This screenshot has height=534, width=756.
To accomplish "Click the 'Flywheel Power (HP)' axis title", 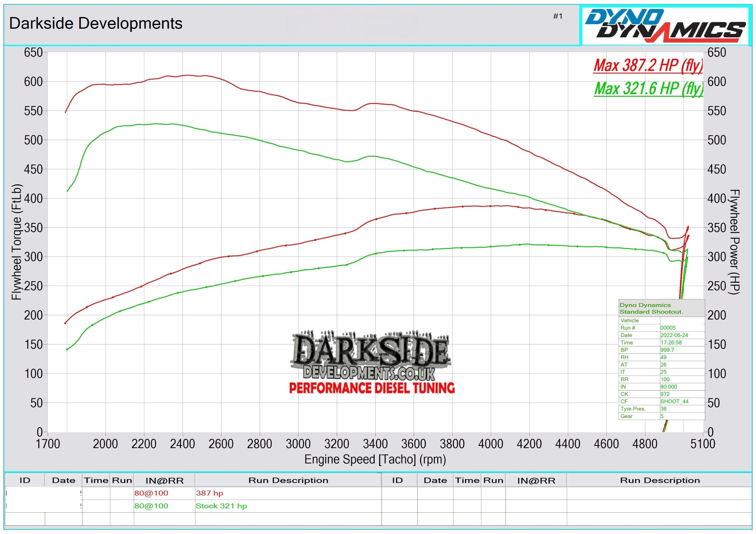I will tap(735, 242).
